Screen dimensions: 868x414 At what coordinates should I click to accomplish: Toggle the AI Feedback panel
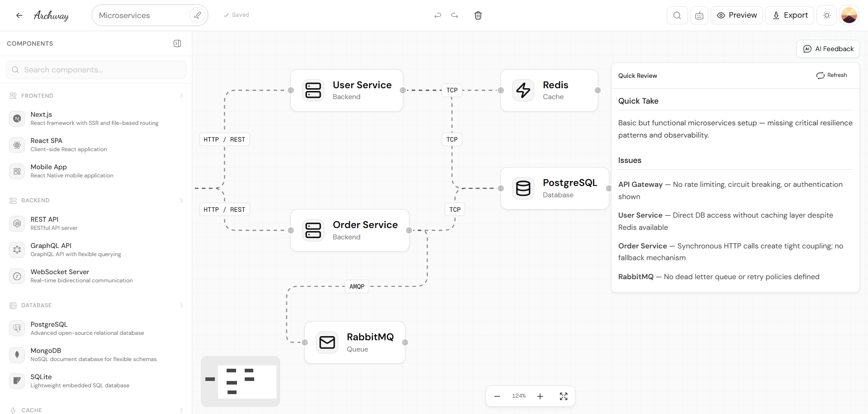pyautogui.click(x=828, y=49)
